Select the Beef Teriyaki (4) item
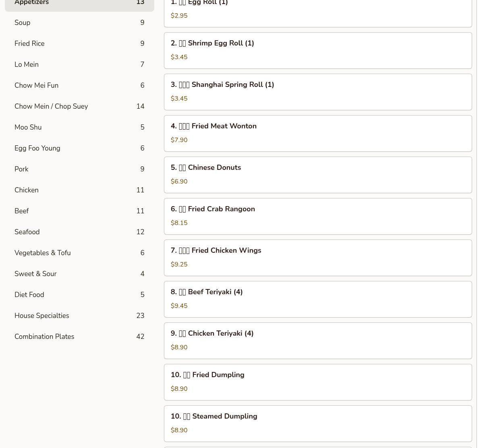The image size is (485, 448). [x=318, y=299]
